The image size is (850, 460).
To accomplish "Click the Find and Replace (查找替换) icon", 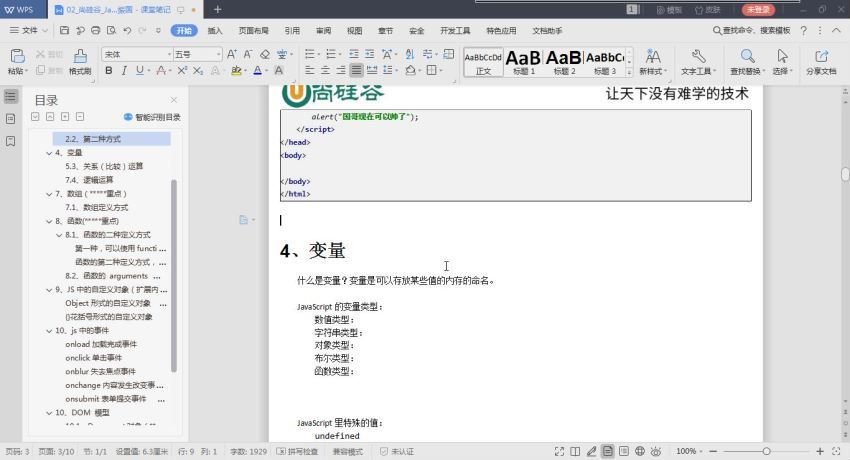I will [x=748, y=56].
